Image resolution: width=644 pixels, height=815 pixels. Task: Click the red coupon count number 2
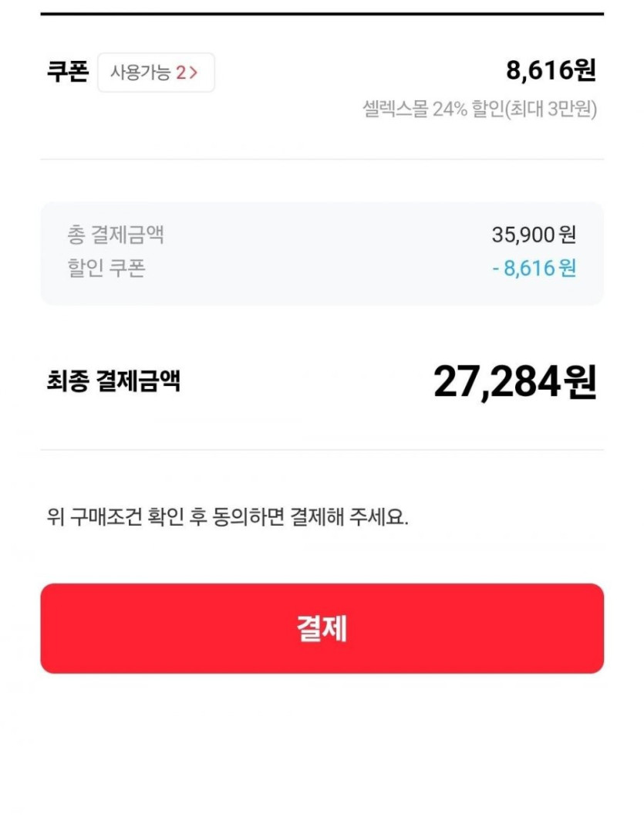point(180,73)
